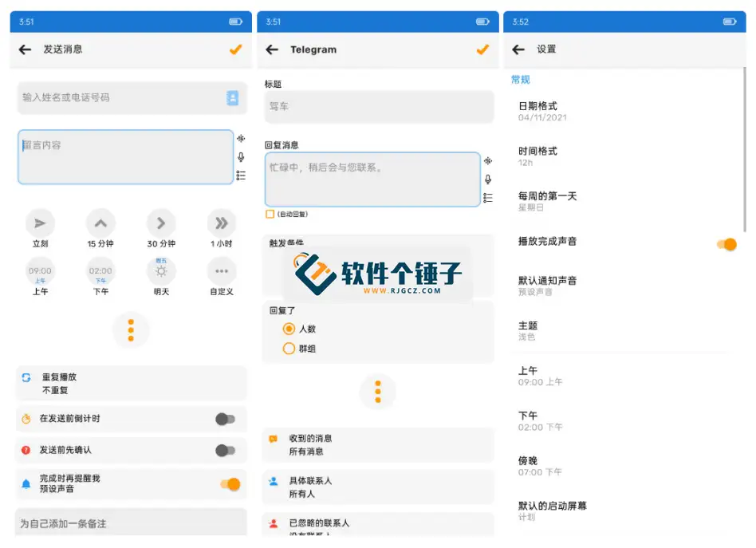The height and width of the screenshot is (548, 756).
Task: Go back from the 设置 settings screen
Action: (x=519, y=49)
